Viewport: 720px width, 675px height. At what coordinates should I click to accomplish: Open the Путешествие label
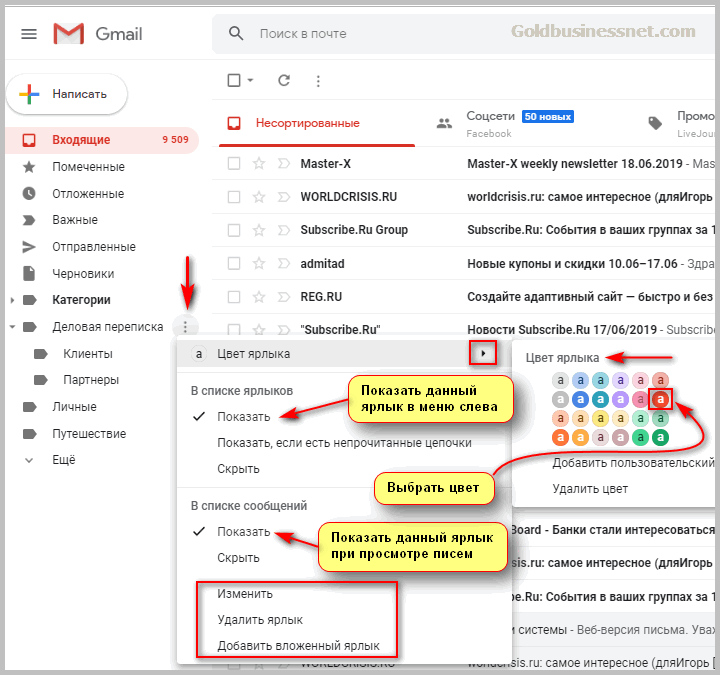[x=89, y=434]
